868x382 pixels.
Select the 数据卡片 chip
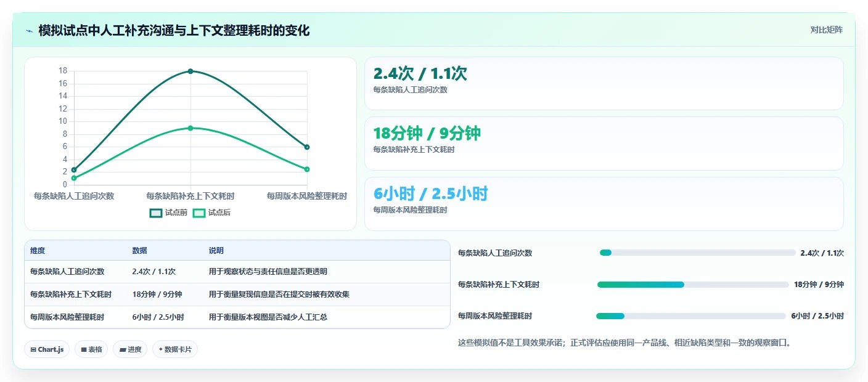tap(175, 349)
